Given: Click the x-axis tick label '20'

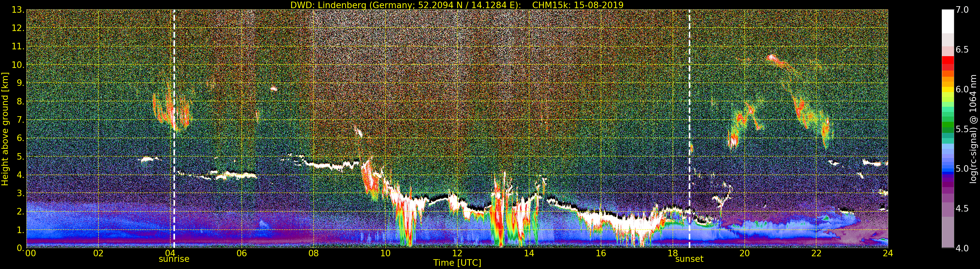Looking at the screenshot, I should click(745, 253).
